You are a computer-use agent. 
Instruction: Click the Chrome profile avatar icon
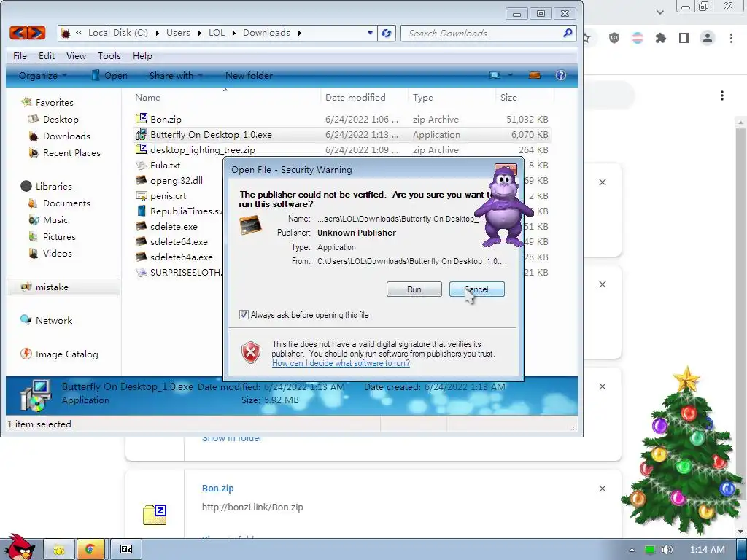click(x=708, y=38)
